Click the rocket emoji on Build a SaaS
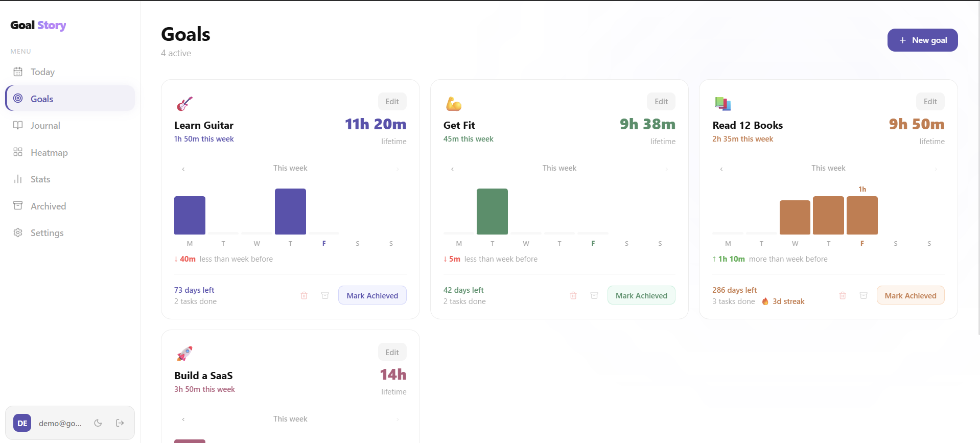This screenshot has width=980, height=443. pos(184,354)
